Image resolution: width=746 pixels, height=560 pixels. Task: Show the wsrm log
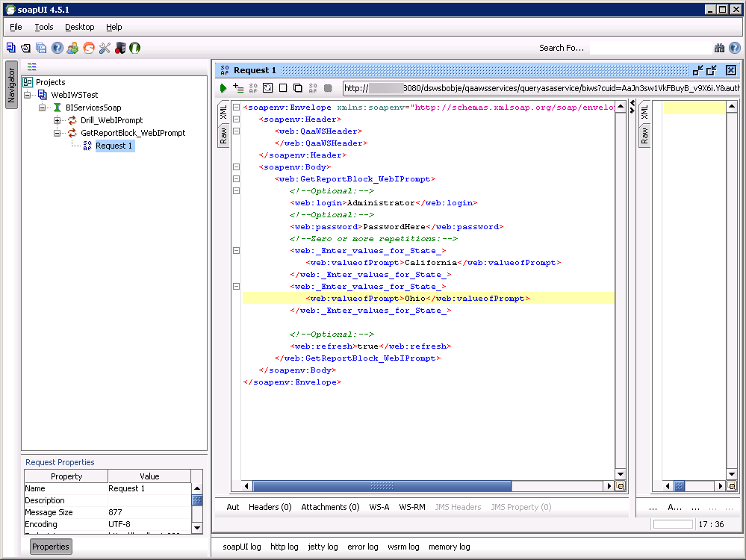403,547
